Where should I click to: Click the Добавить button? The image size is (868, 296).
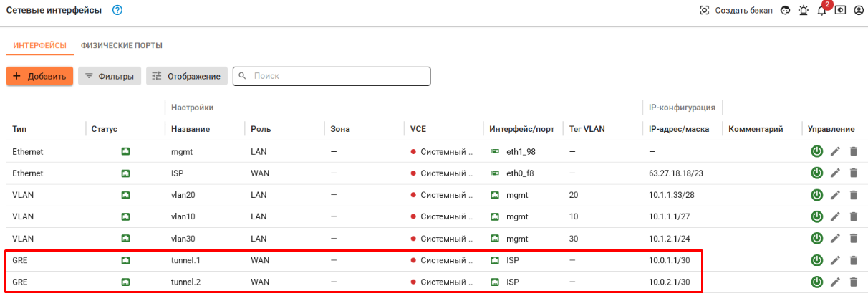(39, 76)
